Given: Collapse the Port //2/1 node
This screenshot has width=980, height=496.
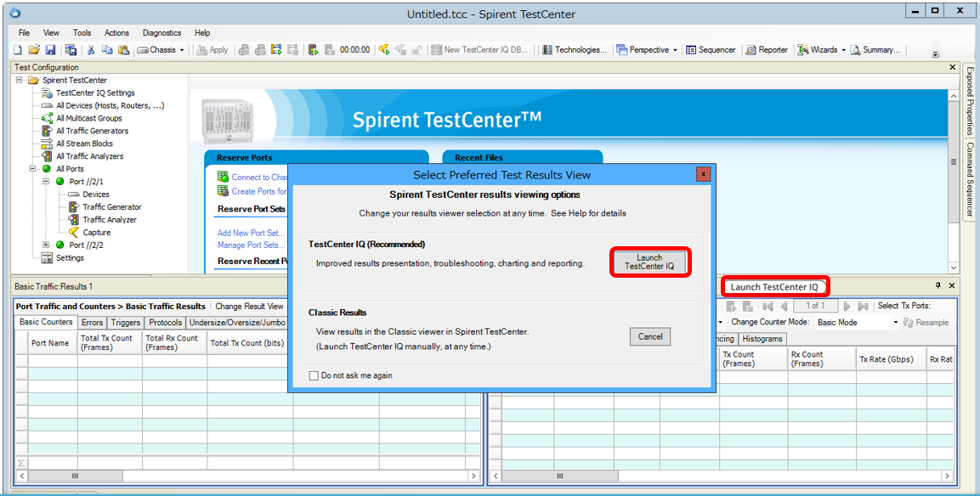Looking at the screenshot, I should 46,181.
